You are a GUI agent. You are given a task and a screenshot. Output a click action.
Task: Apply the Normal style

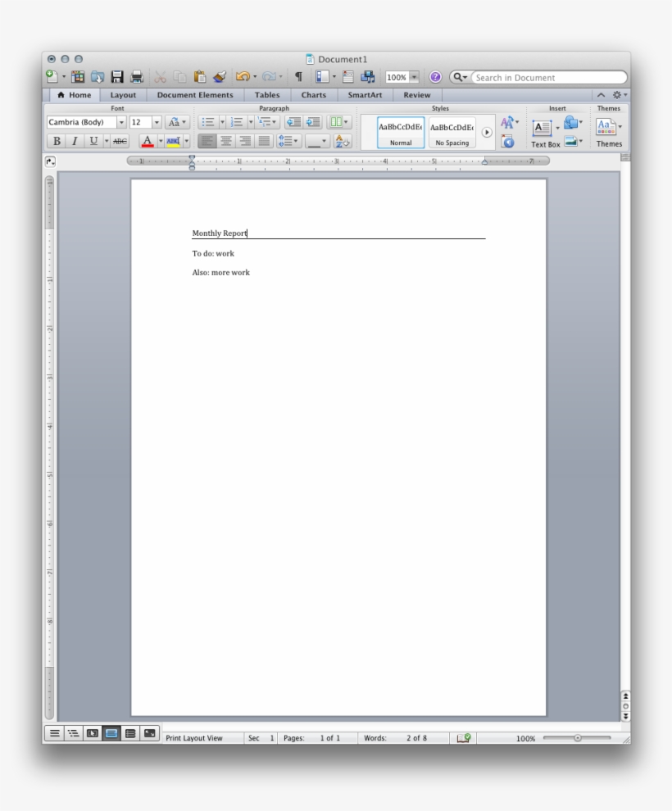point(400,129)
